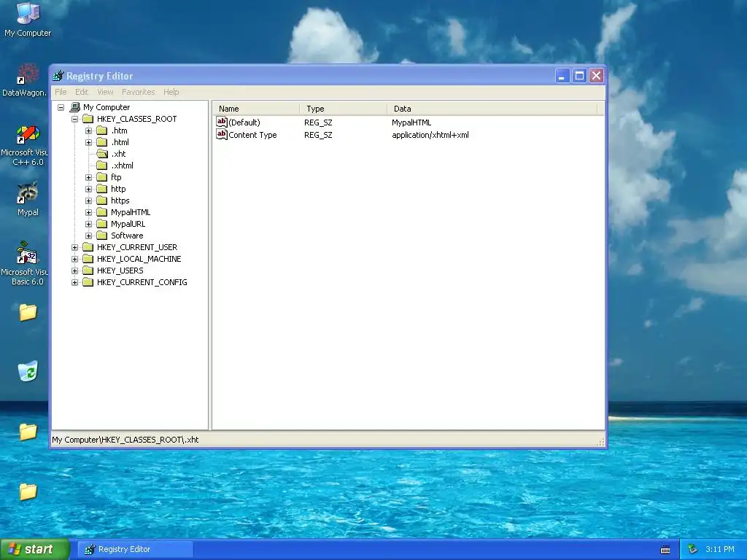This screenshot has height=560, width=747.
Task: Open the Help menu
Action: [171, 92]
